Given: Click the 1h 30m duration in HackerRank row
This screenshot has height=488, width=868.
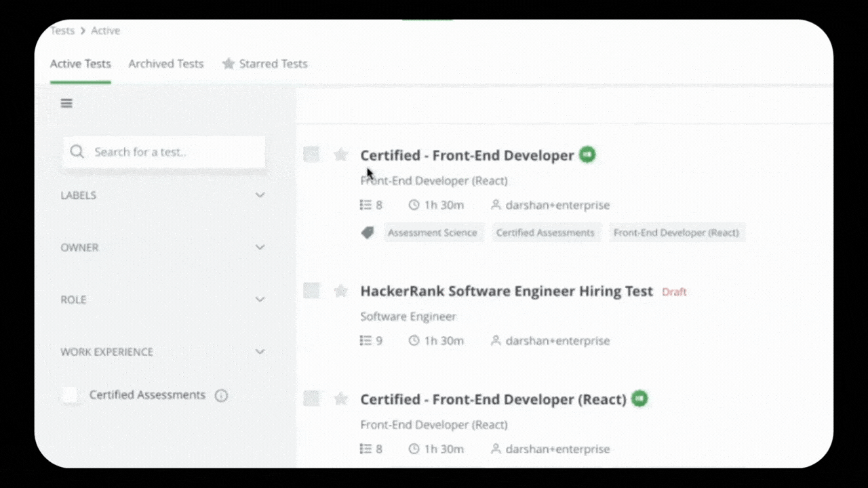Looking at the screenshot, I should tap(444, 341).
